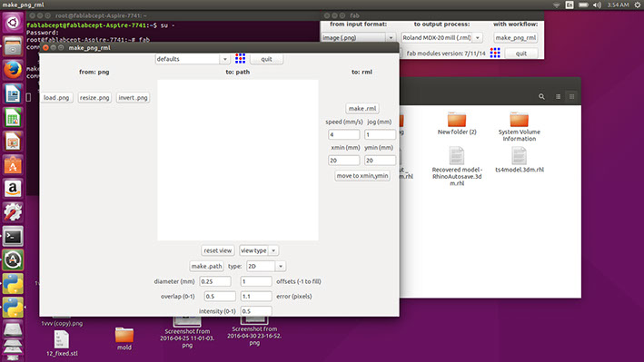644x362 pixels.
Task: Click move to xmin,ymin button
Action: coord(362,176)
